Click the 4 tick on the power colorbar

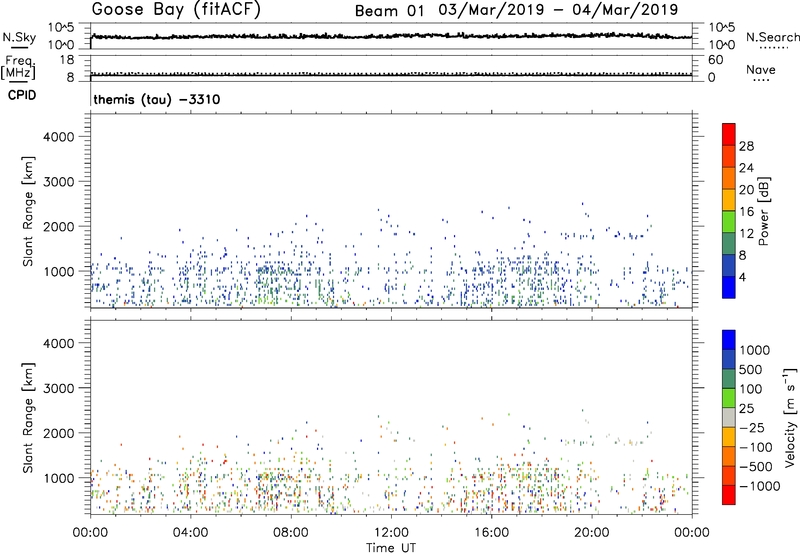coord(743,277)
